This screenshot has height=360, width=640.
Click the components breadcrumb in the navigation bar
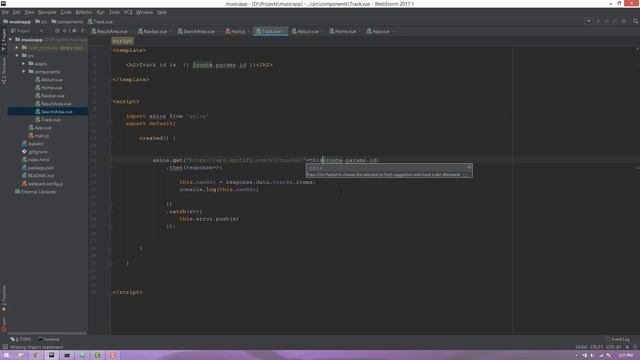67,22
